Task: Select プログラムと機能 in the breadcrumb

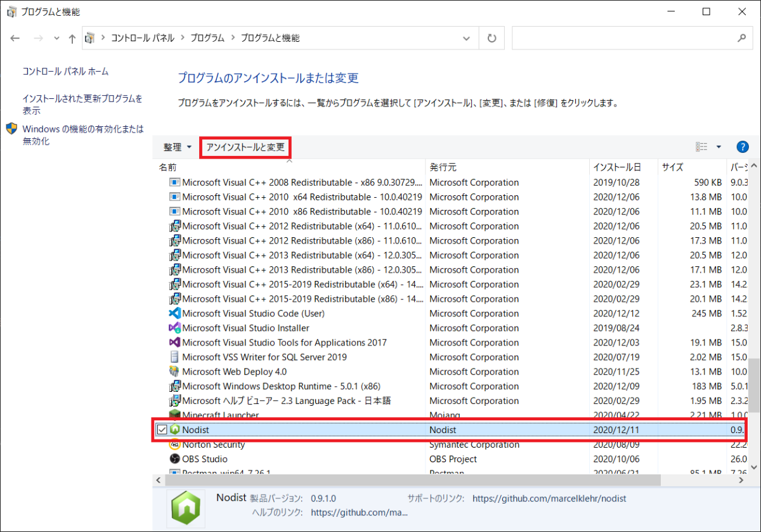Action: point(270,38)
